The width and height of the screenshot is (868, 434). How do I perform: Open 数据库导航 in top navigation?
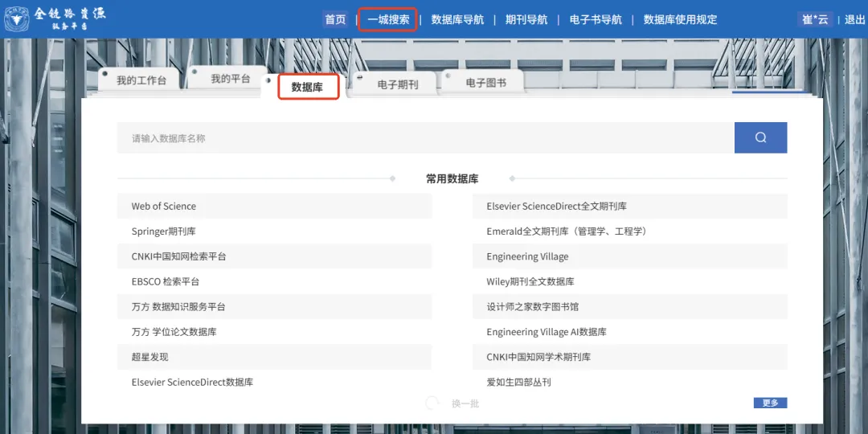[457, 19]
